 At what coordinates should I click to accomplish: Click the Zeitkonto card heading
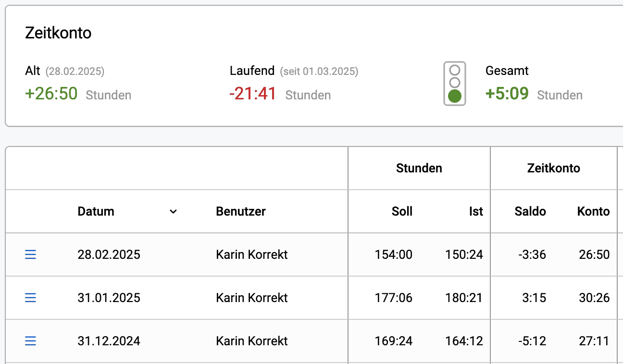[x=58, y=33]
